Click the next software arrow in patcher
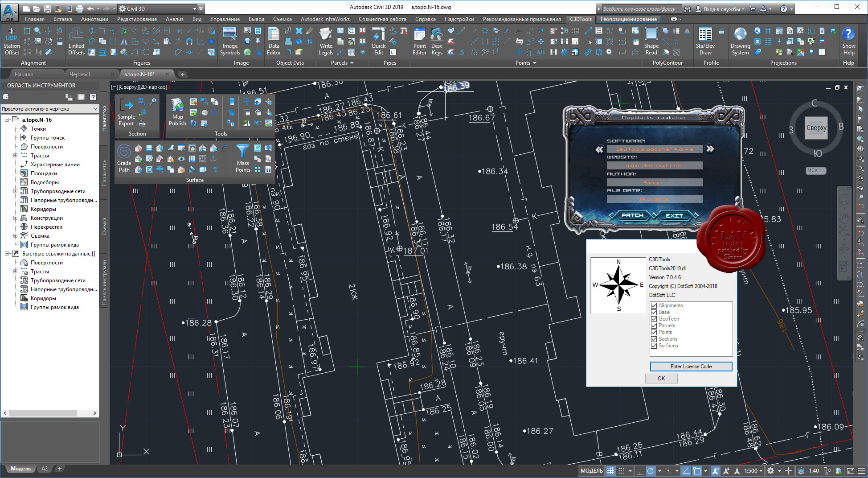This screenshot has height=478, width=868. click(x=710, y=149)
